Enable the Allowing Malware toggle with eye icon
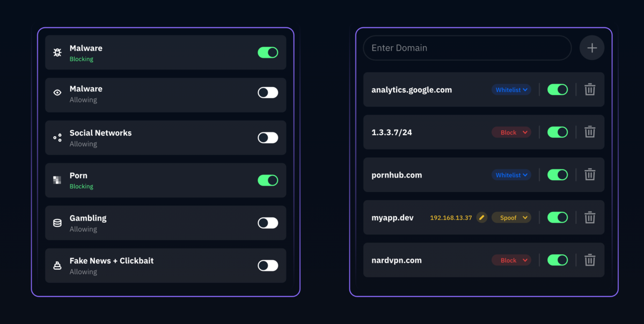The image size is (644, 324). (268, 93)
